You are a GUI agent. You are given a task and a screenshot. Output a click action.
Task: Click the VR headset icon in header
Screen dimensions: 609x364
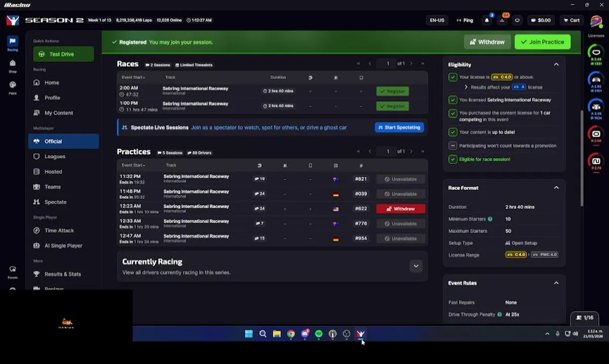click(517, 20)
